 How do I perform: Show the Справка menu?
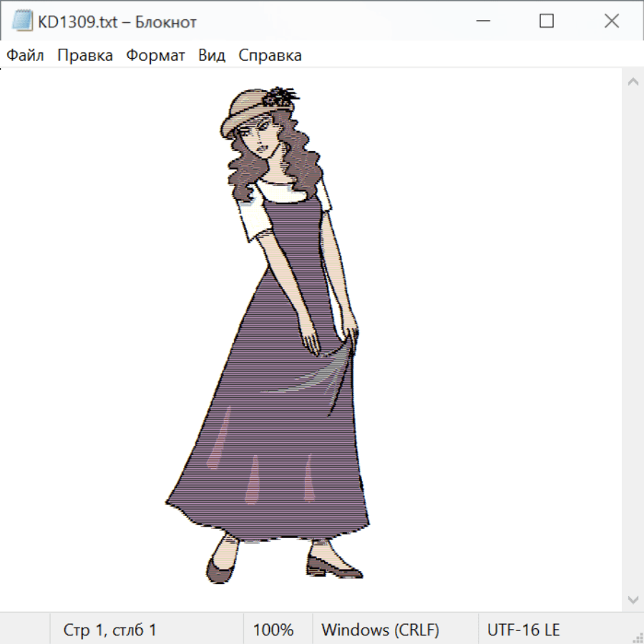(x=270, y=56)
